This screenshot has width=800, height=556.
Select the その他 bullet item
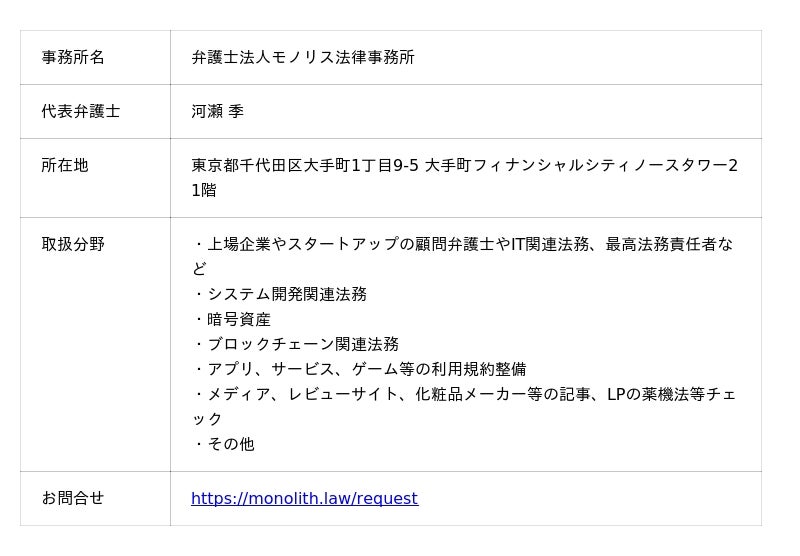(x=231, y=444)
